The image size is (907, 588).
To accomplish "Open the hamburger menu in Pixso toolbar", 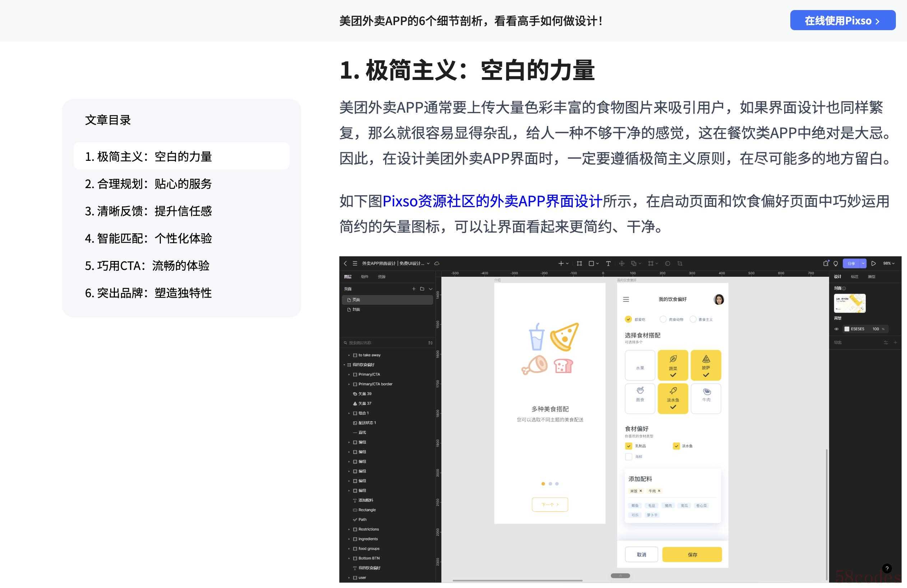I will (x=355, y=263).
